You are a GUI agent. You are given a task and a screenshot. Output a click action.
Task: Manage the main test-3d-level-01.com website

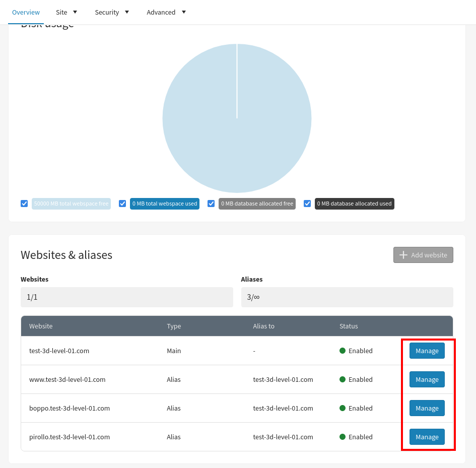[x=427, y=351]
